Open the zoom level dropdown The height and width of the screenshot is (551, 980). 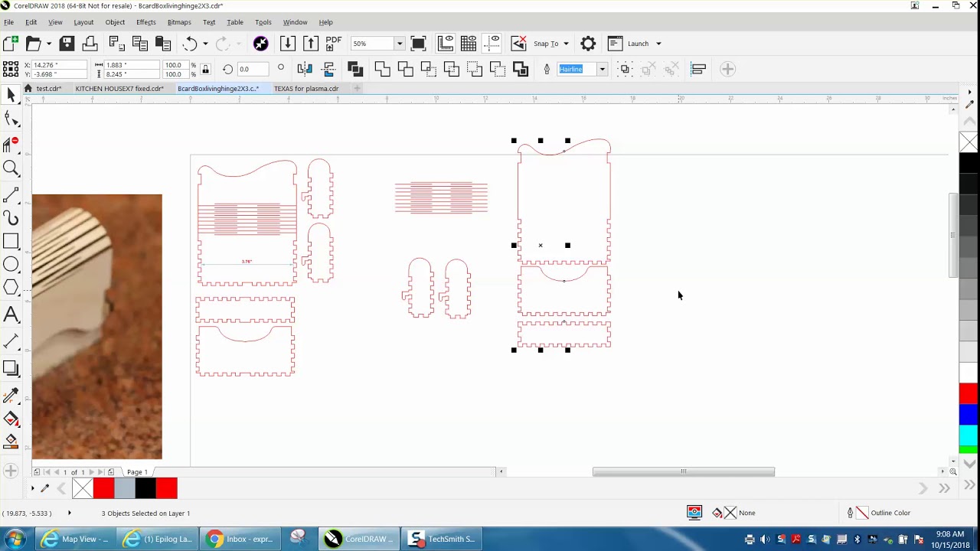(399, 44)
